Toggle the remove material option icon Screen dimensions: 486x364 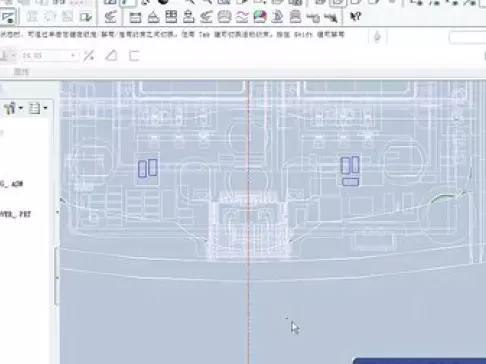click(x=111, y=56)
